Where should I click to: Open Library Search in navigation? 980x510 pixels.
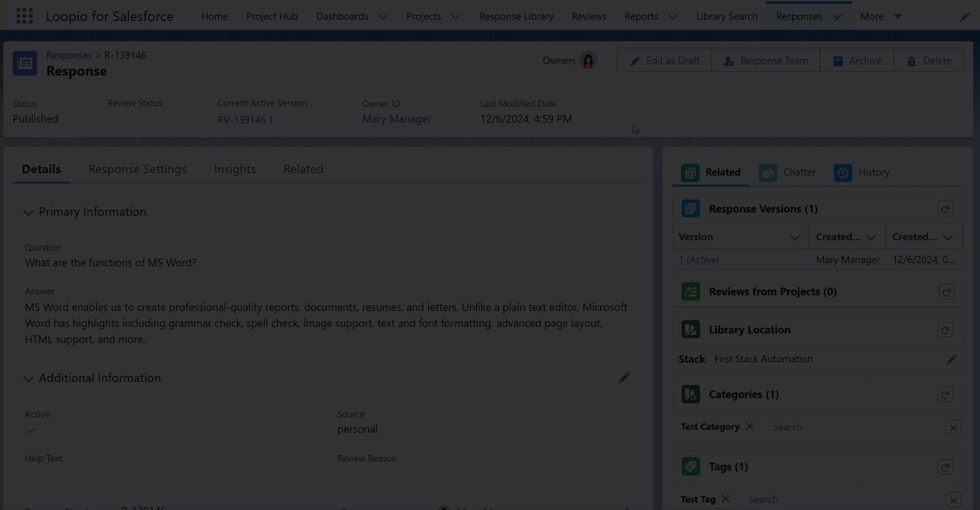pyautogui.click(x=727, y=16)
